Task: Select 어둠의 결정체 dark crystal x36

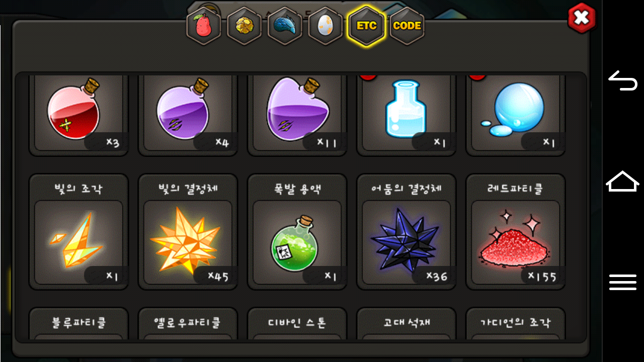Action: tap(406, 232)
